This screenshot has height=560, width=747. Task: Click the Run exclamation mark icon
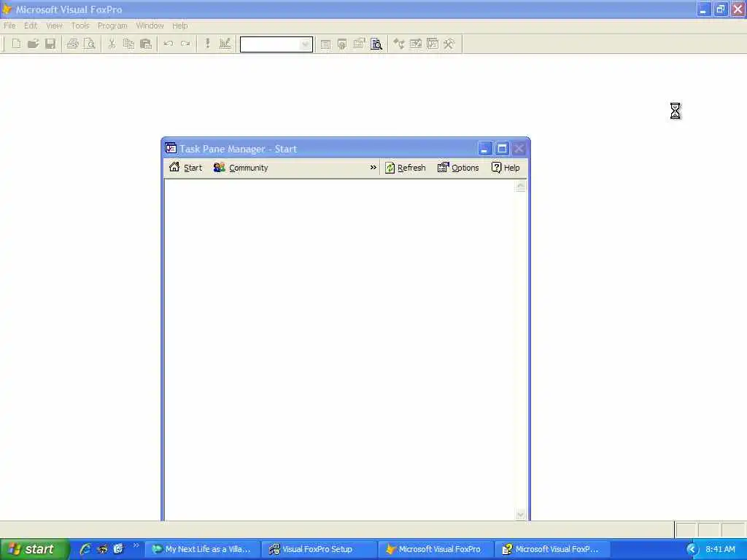(x=207, y=44)
